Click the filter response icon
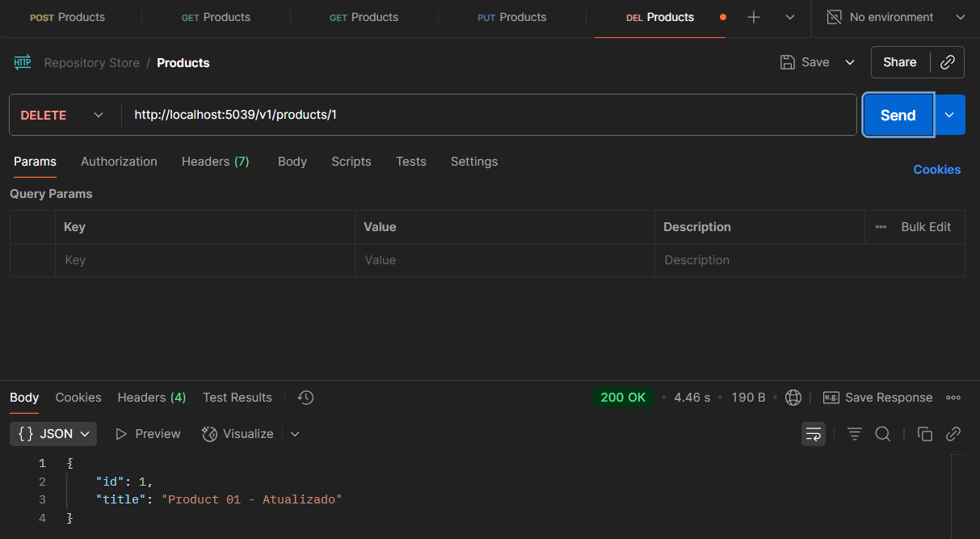Image resolution: width=980 pixels, height=539 pixels. click(854, 434)
